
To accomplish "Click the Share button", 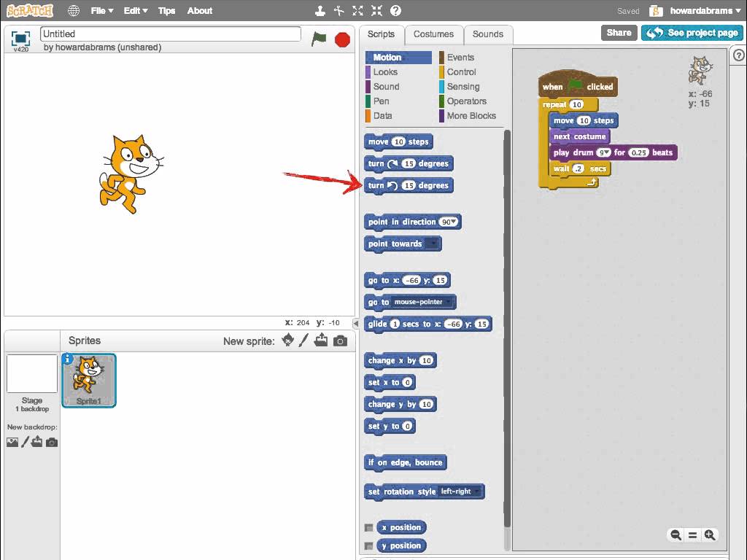I will (619, 32).
